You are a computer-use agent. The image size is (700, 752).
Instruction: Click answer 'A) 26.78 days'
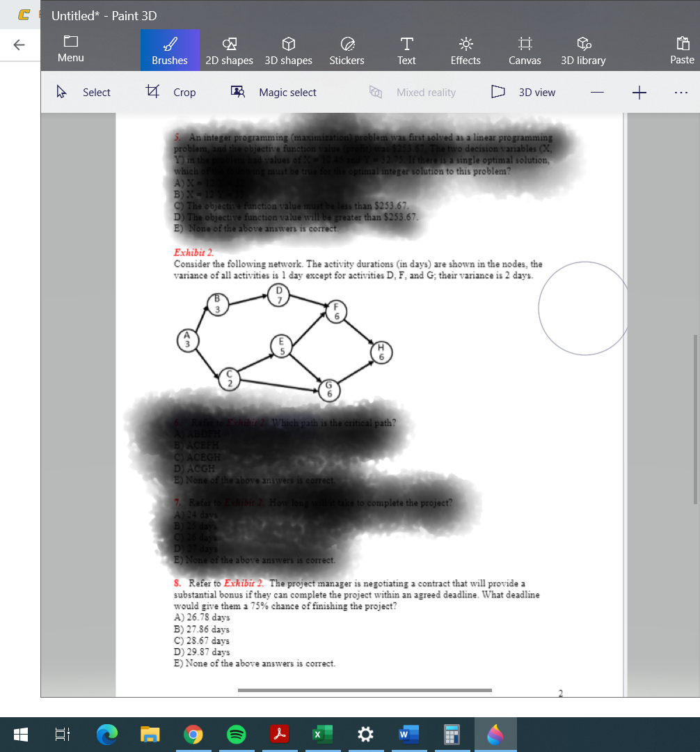(x=202, y=617)
